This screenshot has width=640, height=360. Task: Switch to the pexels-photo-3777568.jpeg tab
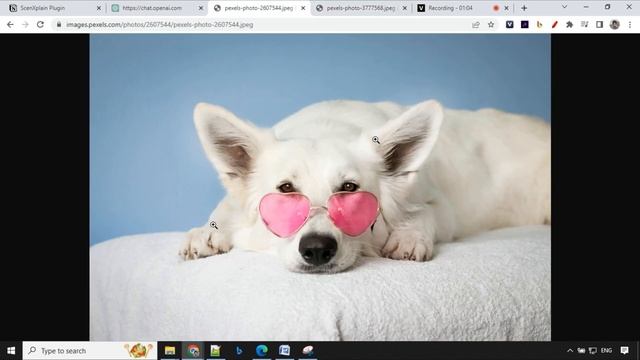361,8
